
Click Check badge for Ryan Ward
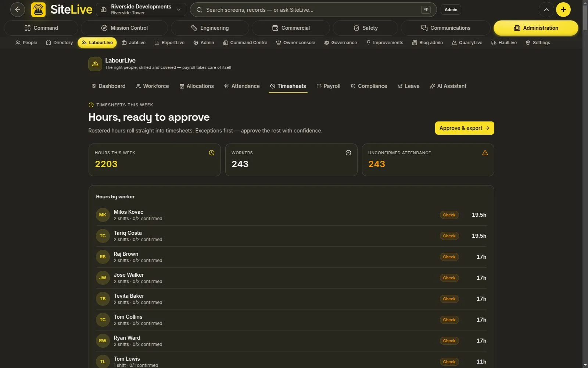click(449, 341)
